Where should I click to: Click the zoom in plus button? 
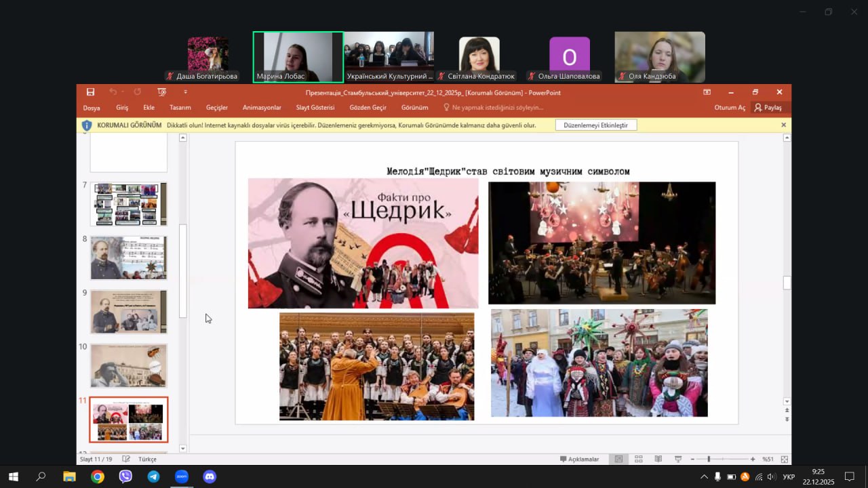click(x=753, y=459)
